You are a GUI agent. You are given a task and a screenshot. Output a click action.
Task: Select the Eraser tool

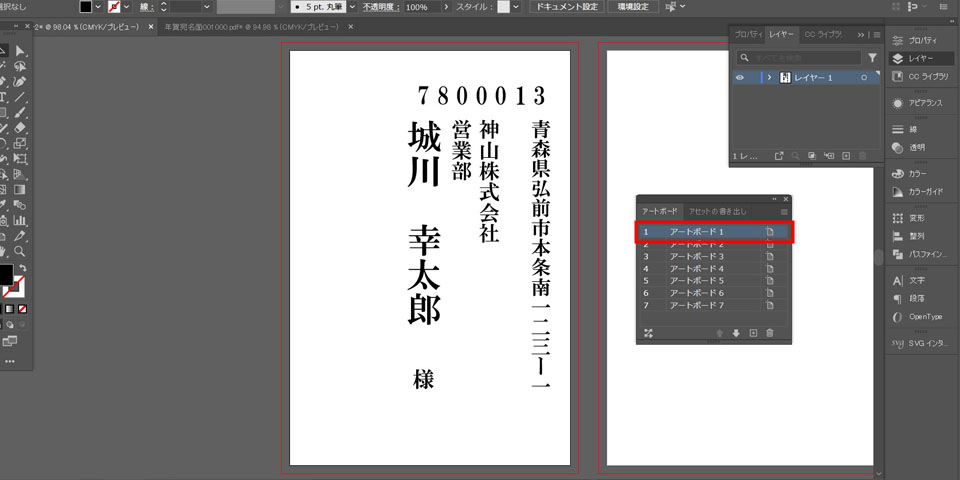coord(20,128)
